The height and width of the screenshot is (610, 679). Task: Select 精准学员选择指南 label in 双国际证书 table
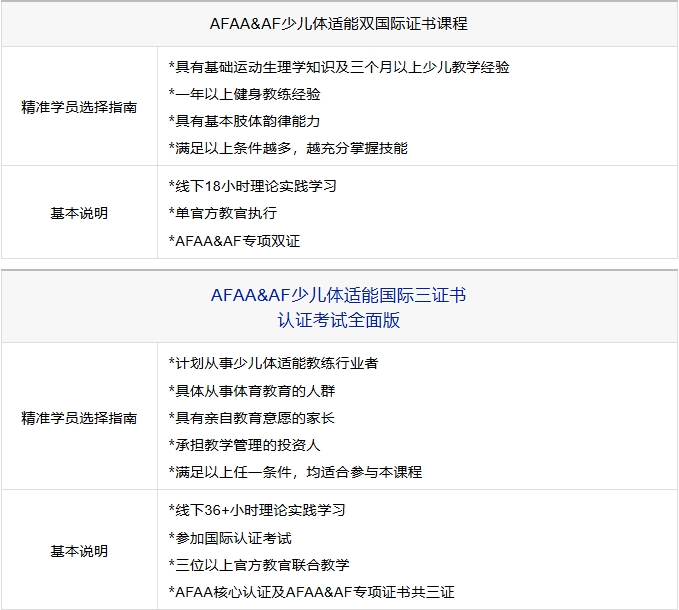coord(79,106)
